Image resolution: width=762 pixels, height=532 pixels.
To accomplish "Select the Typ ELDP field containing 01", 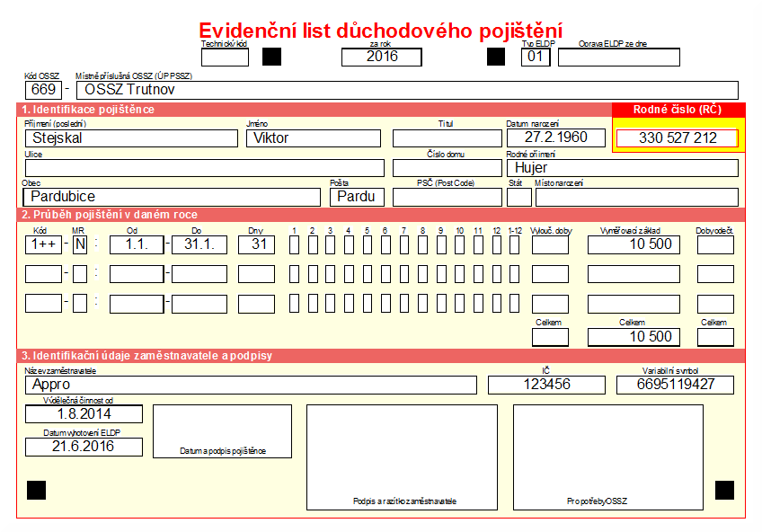I will 536,57.
